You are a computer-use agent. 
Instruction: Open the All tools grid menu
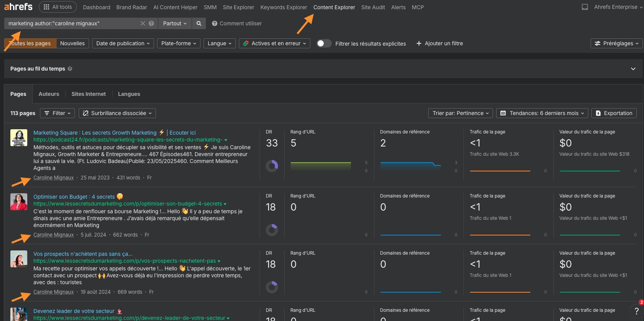coord(58,7)
